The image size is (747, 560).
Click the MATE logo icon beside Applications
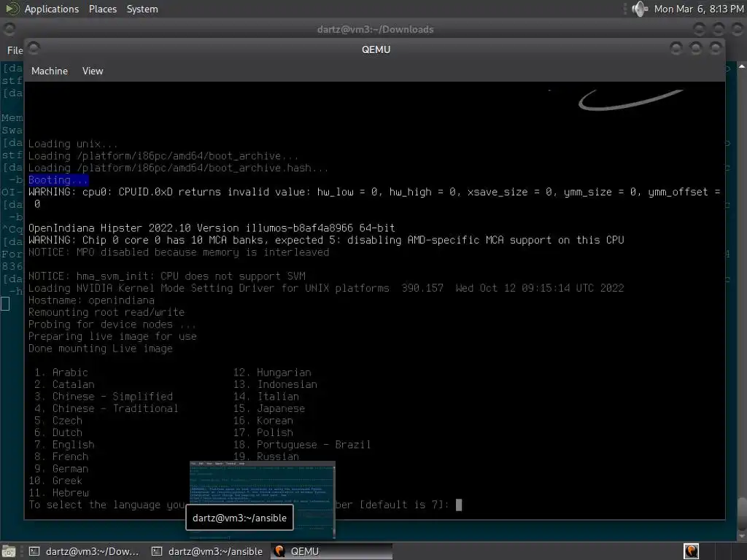click(x=12, y=9)
